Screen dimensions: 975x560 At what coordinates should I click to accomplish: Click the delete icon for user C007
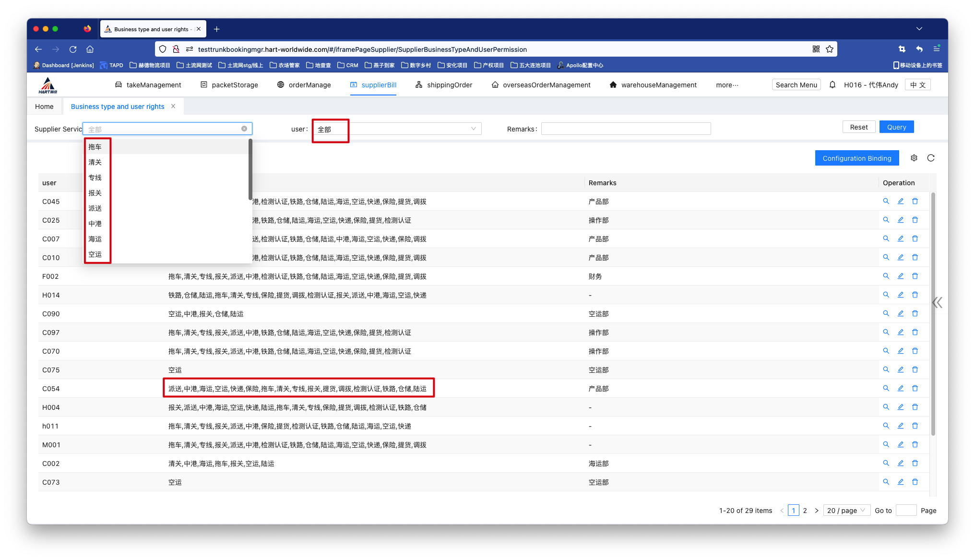[915, 238]
